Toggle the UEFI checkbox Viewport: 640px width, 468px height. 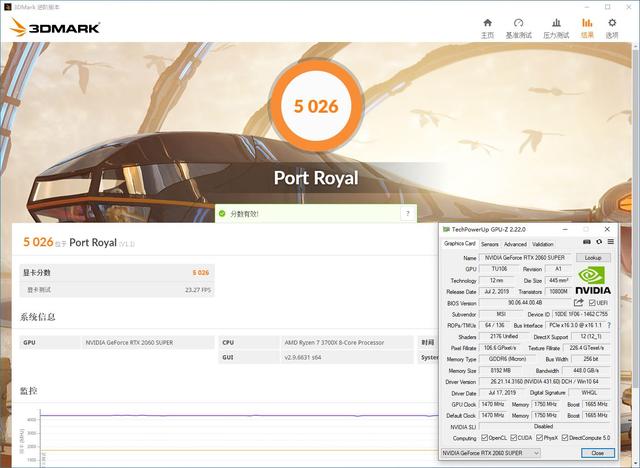point(592,302)
